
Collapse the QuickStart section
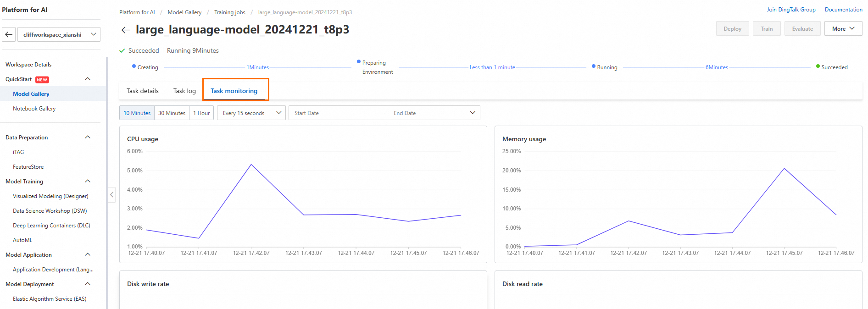(88, 79)
